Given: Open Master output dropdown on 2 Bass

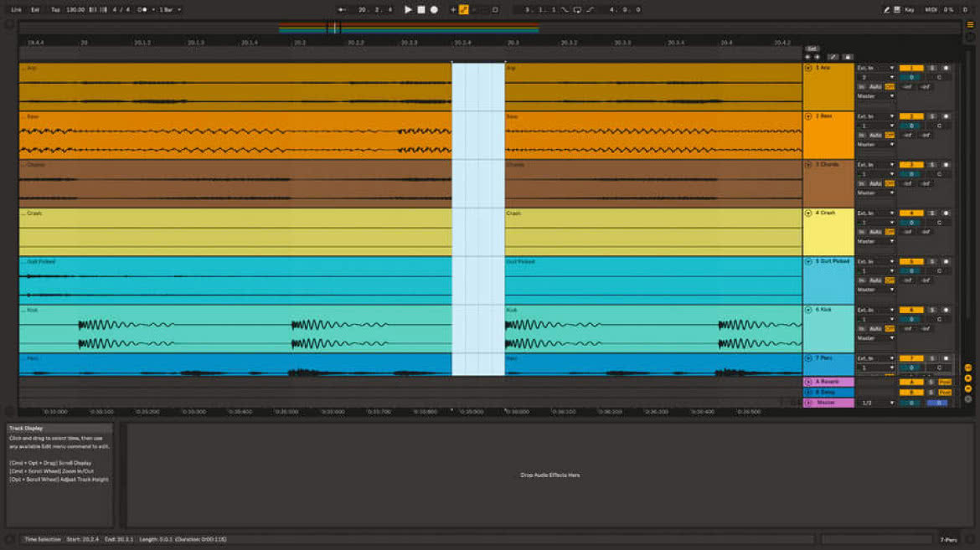Looking at the screenshot, I should pos(875,144).
